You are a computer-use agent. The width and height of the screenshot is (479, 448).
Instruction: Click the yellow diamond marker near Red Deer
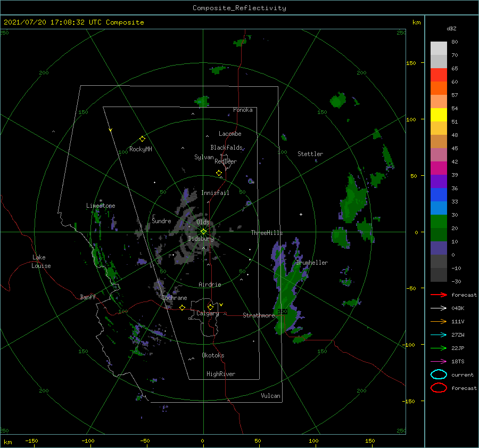click(219, 173)
